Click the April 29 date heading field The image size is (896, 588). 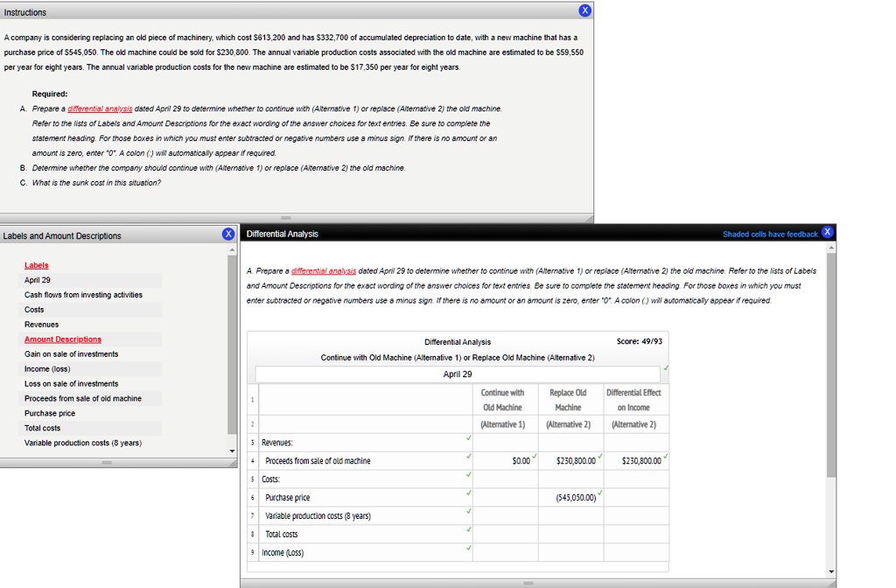pyautogui.click(x=458, y=374)
